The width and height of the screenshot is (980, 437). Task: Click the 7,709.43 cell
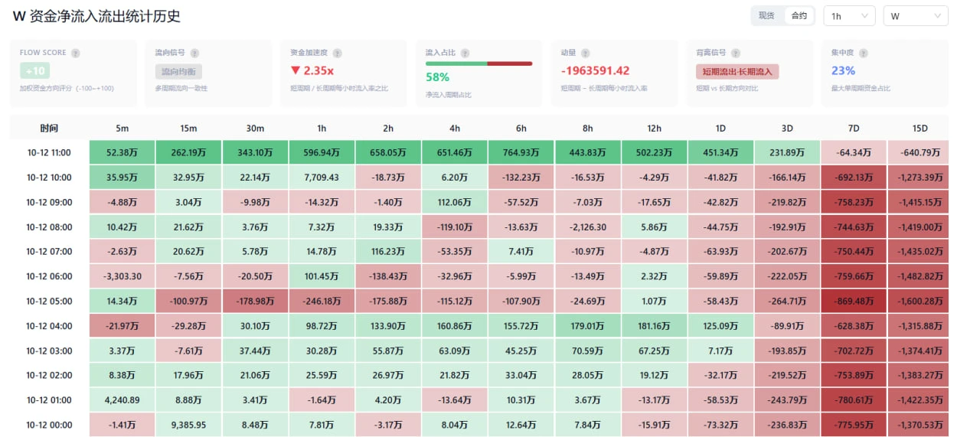tap(322, 177)
